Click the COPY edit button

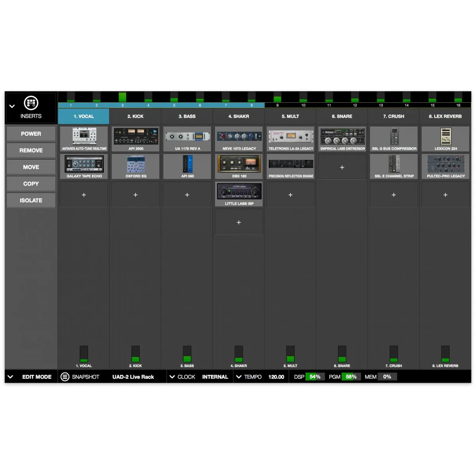click(31, 184)
